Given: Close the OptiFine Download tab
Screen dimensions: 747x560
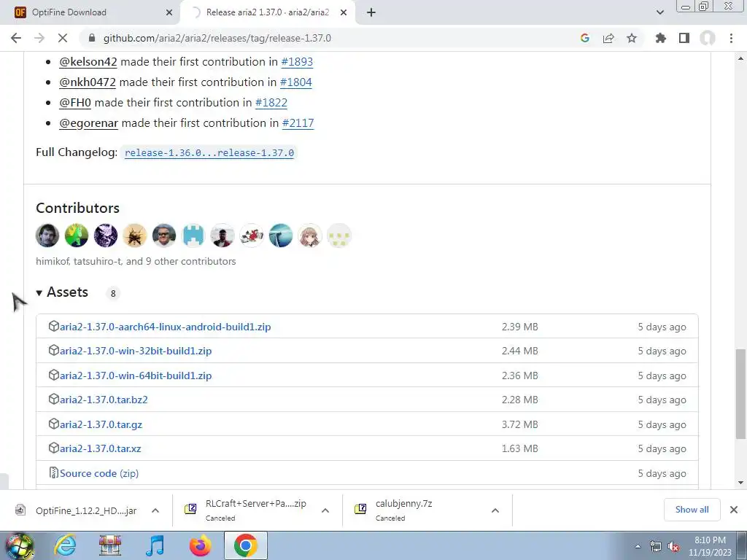Looking at the screenshot, I should point(169,12).
